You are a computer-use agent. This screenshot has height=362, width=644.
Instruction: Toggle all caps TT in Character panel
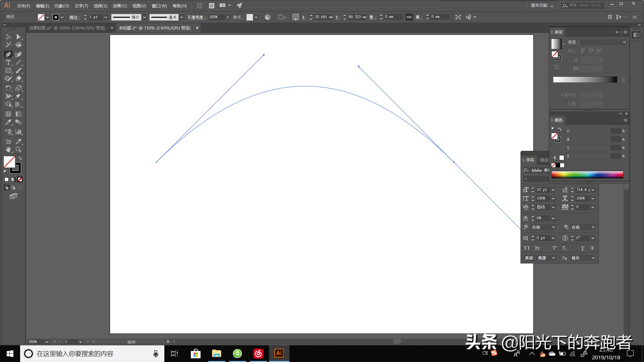click(527, 248)
